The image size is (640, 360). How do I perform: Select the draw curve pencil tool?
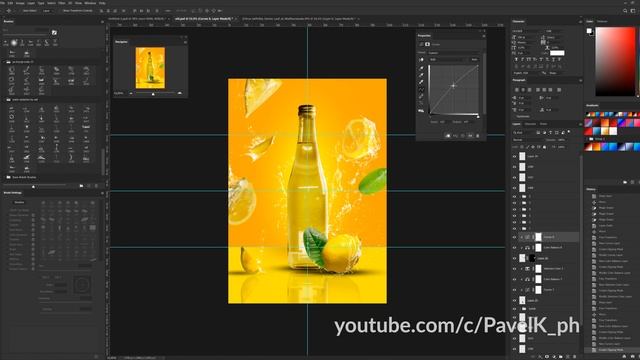click(421, 97)
